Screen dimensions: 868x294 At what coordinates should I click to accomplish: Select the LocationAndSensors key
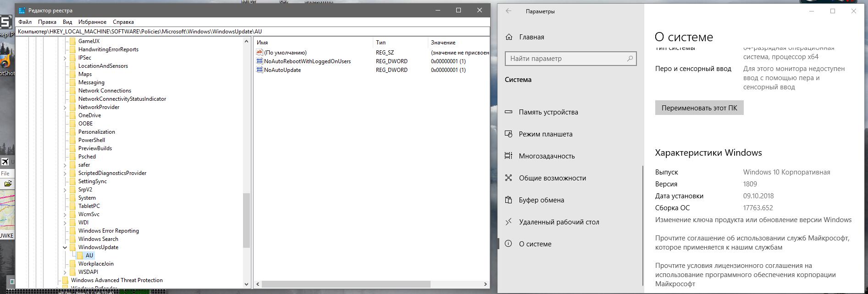point(103,66)
